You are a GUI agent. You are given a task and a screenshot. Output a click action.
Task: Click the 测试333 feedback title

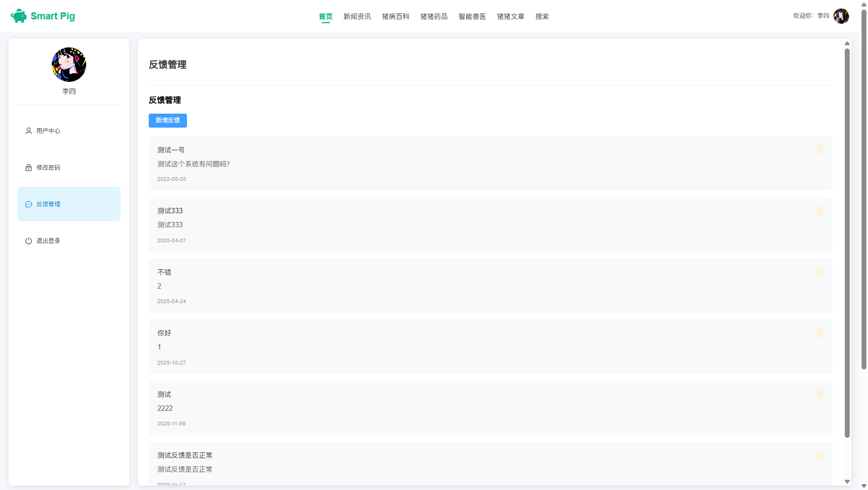click(170, 211)
